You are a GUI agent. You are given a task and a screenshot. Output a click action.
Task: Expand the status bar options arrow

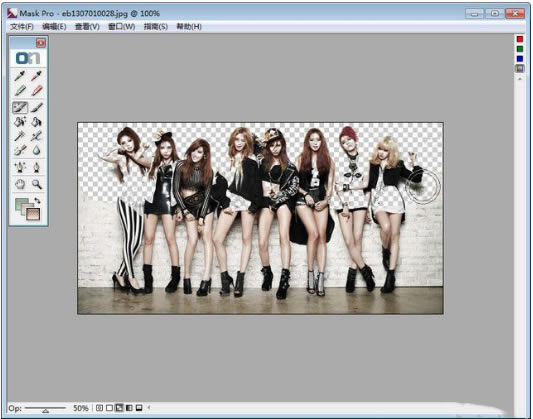(x=149, y=407)
